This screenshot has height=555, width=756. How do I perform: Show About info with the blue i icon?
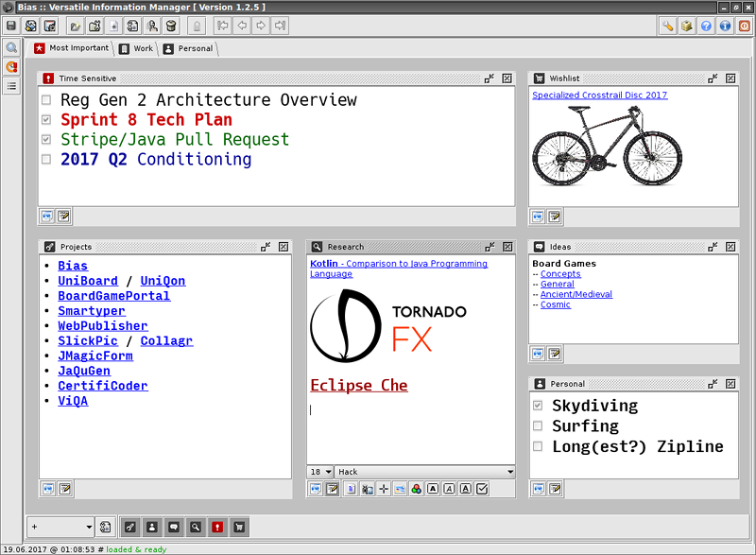(725, 26)
